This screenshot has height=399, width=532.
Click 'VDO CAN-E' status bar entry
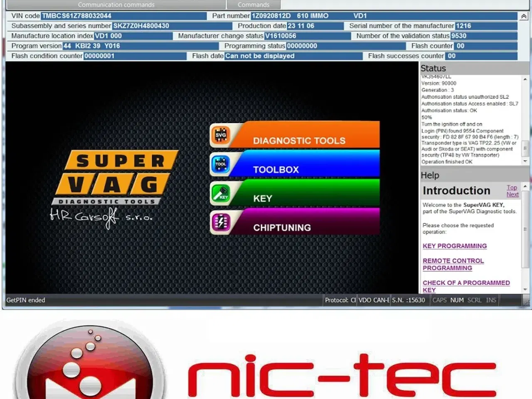[374, 300]
